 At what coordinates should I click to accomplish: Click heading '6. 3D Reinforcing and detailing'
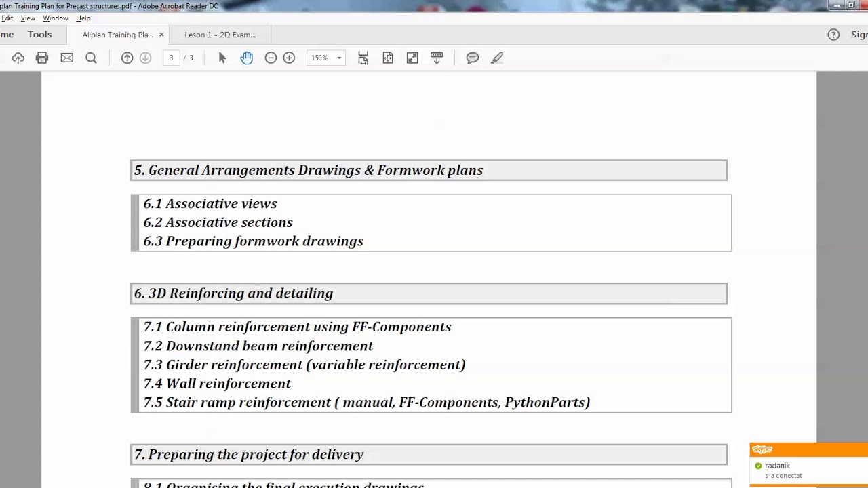click(233, 293)
